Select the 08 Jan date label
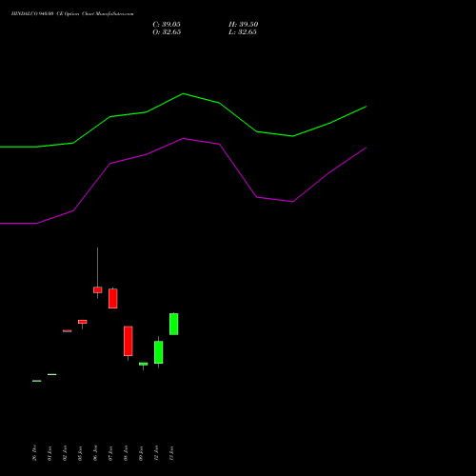The width and height of the screenshot is (476, 476). pos(126,453)
